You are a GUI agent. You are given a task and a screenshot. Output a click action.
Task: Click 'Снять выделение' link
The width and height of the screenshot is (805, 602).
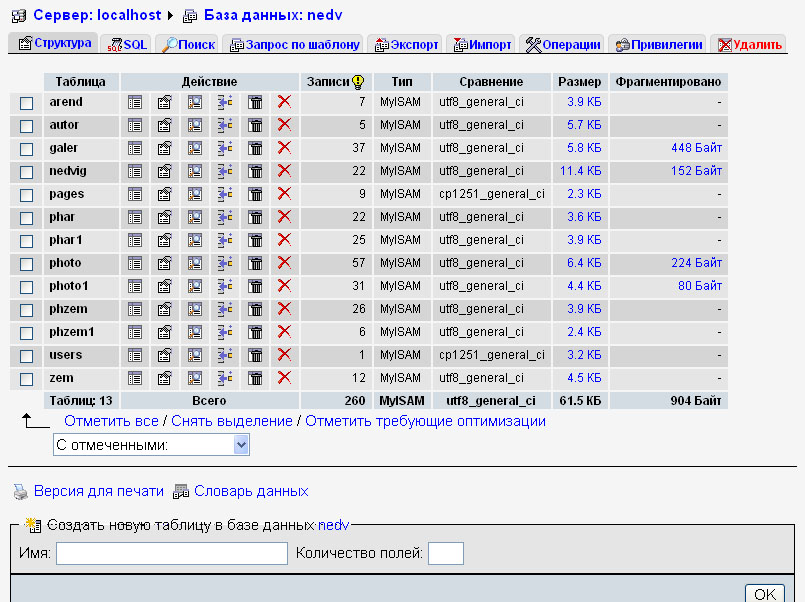pyautogui.click(x=232, y=421)
